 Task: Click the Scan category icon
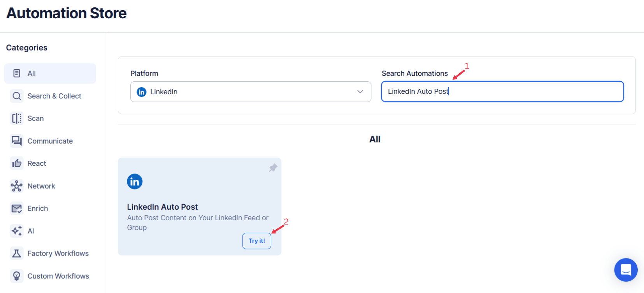17,118
